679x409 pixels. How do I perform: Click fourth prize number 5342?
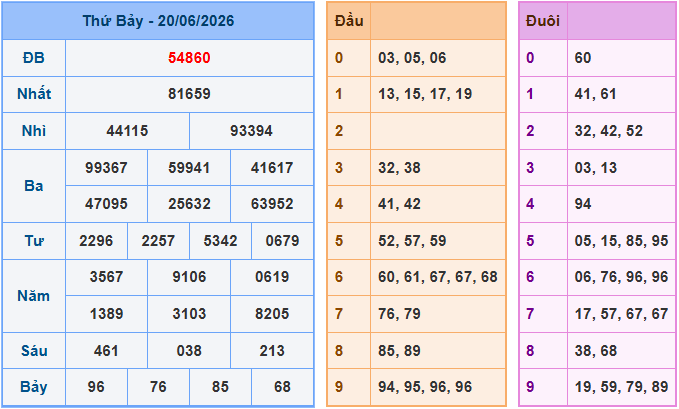220,240
